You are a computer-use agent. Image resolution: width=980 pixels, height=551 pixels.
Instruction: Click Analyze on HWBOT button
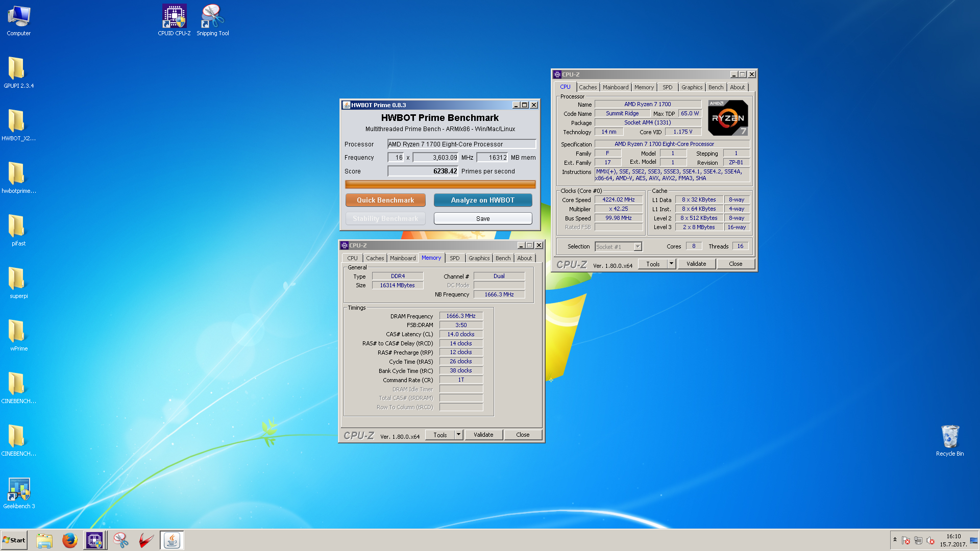[483, 200]
